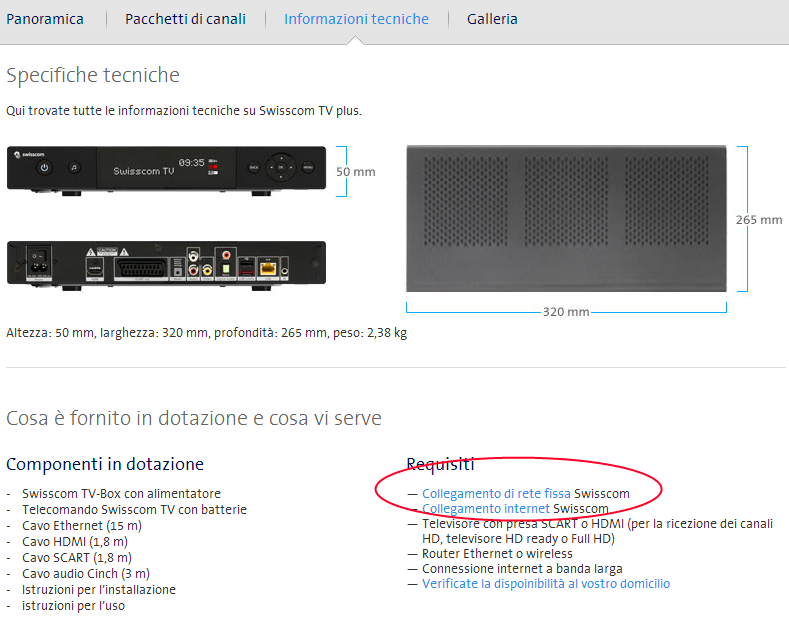The height and width of the screenshot is (639, 789).
Task: Click Swisscom TV-Box con alimentatore item
Action: click(121, 494)
